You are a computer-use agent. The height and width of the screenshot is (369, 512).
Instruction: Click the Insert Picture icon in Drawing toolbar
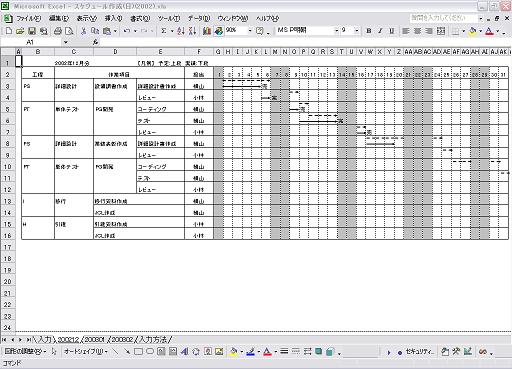pyautogui.click(x=219, y=351)
